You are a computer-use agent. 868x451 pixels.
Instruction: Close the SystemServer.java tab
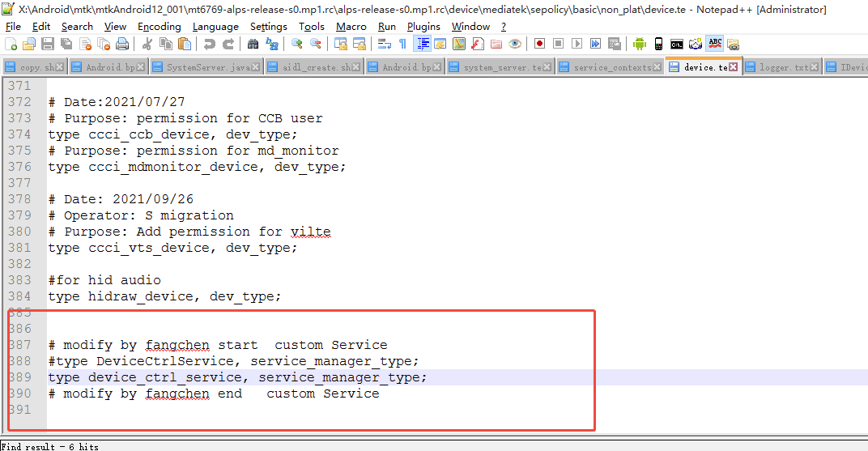[256, 67]
